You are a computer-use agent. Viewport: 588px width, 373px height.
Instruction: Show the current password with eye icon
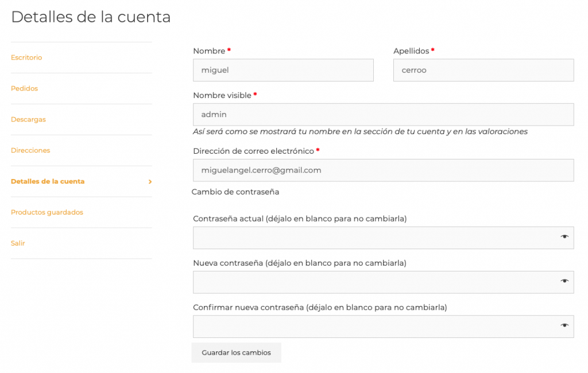564,236
